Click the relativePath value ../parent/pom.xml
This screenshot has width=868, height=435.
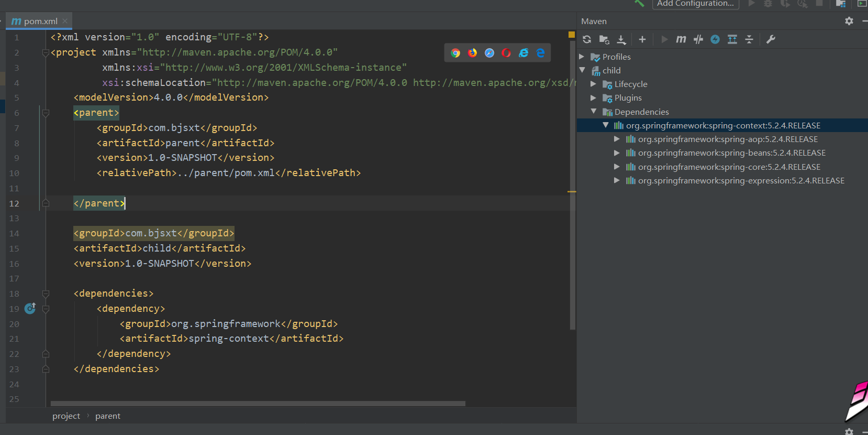(226, 172)
